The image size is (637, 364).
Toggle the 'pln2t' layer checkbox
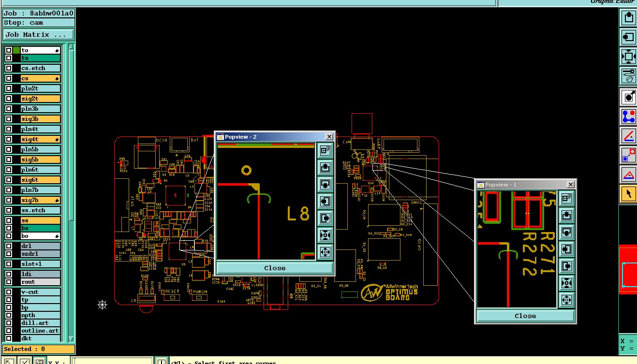pyautogui.click(x=9, y=88)
